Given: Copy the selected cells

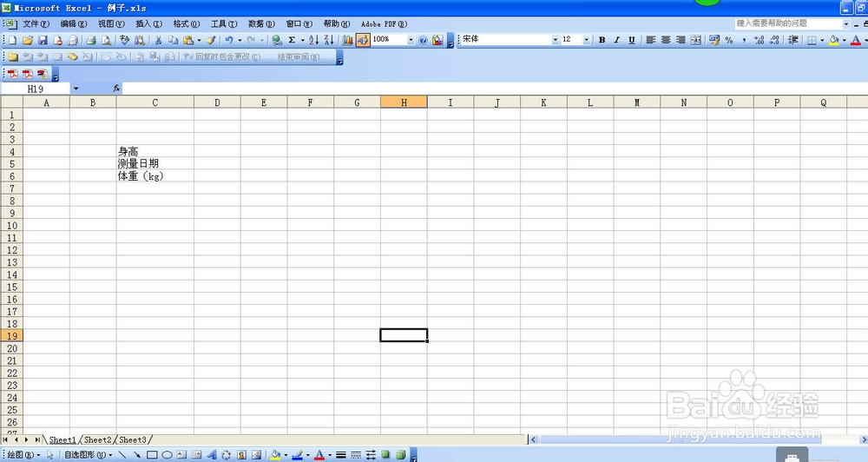Looking at the screenshot, I should pos(174,40).
